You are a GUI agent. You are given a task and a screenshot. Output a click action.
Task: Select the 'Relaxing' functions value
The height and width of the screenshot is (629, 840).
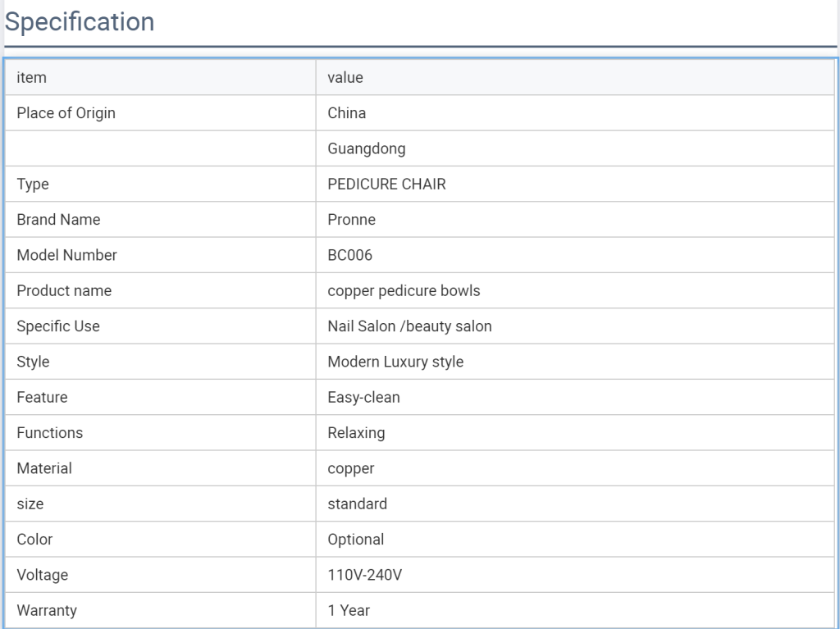(x=356, y=433)
